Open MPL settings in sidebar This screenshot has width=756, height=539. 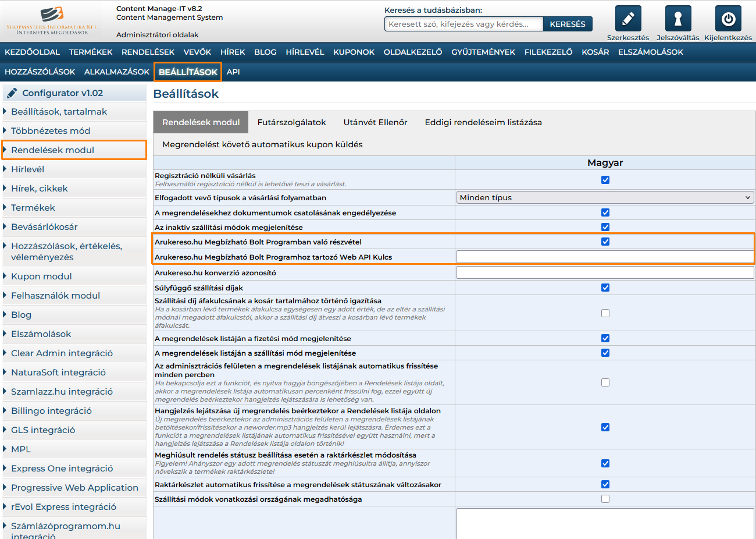point(74,449)
